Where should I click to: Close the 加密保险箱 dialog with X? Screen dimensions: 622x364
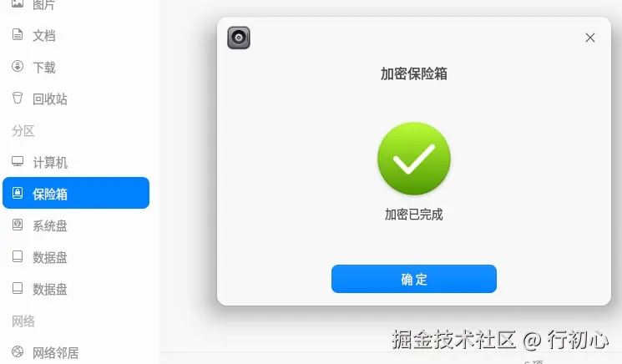pyautogui.click(x=590, y=38)
